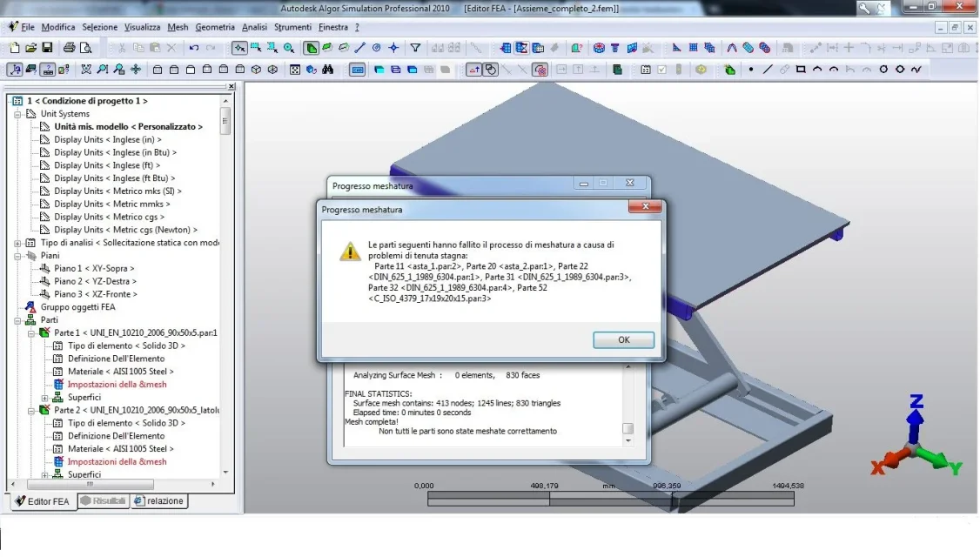The width and height of the screenshot is (980, 557).
Task: Click the tree panel horizontal scrollbar thumb
Action: [x=90, y=485]
